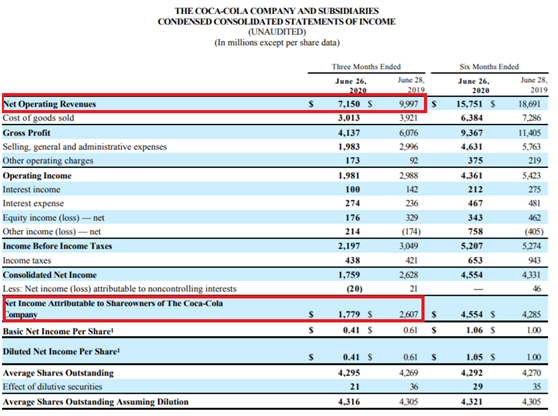The image size is (558, 416).
Task: Select the 7,150 revenue value
Action: tap(349, 104)
